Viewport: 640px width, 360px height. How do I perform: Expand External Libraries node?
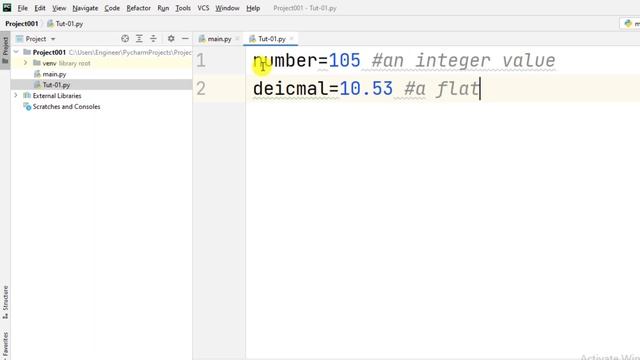click(16, 95)
